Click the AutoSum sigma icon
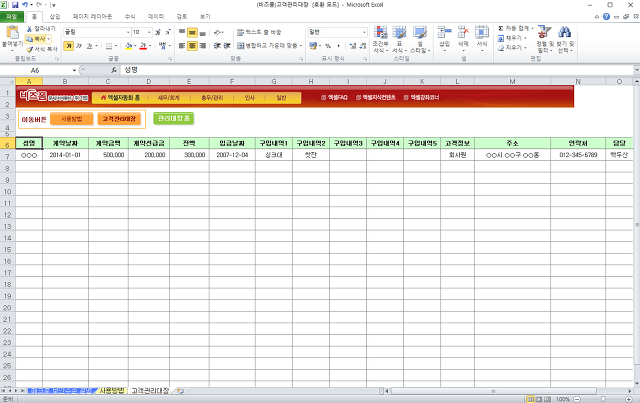This screenshot has height=403, width=640. (501, 28)
